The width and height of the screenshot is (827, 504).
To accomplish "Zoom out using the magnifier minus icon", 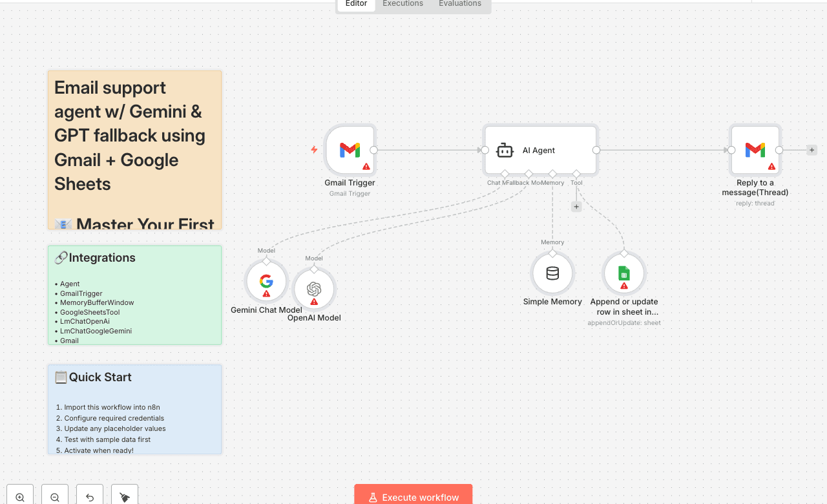I will click(54, 497).
